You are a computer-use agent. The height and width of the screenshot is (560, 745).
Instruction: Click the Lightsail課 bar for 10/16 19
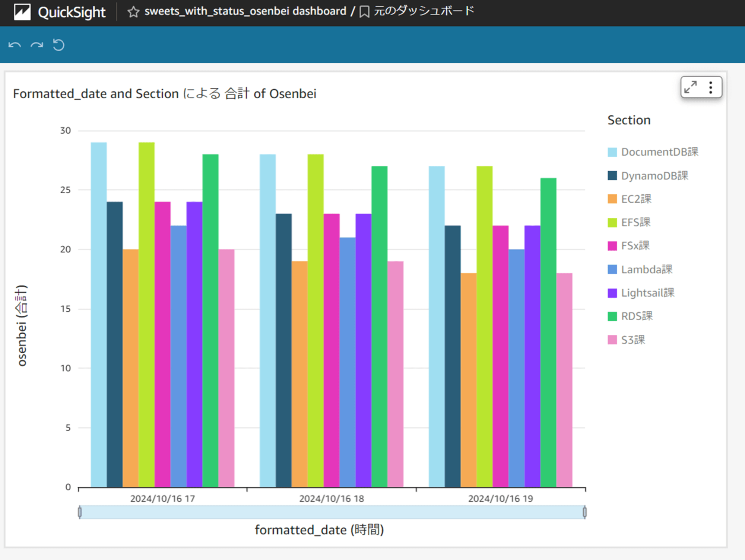point(532,356)
